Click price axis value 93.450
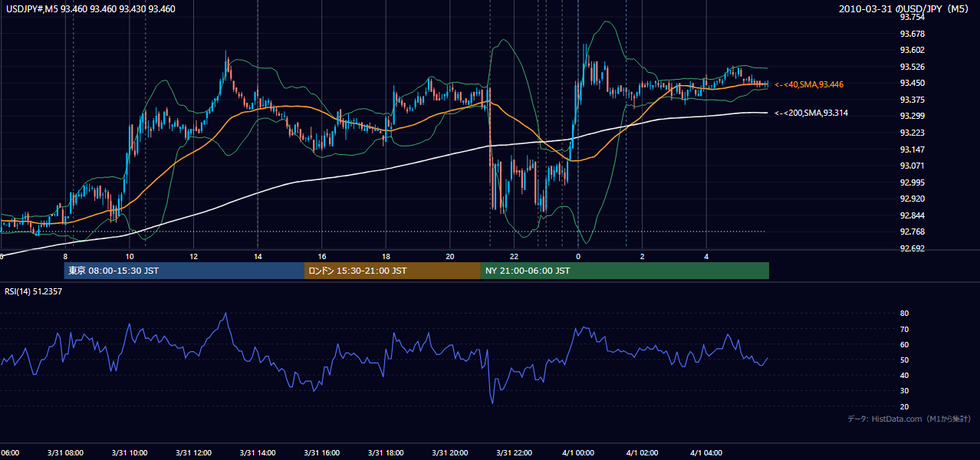This screenshot has height=460, width=980. click(911, 84)
